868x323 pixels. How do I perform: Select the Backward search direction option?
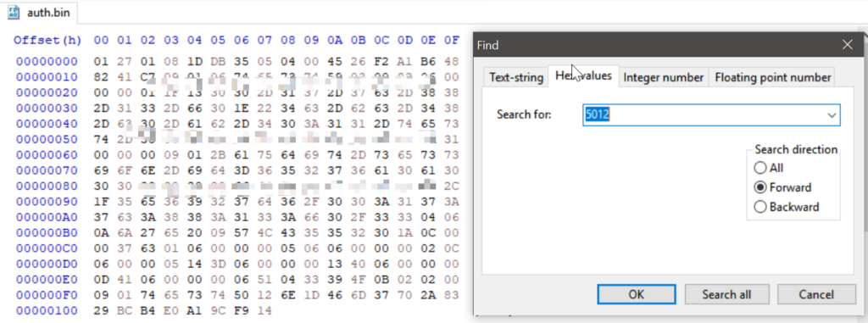tap(787, 207)
